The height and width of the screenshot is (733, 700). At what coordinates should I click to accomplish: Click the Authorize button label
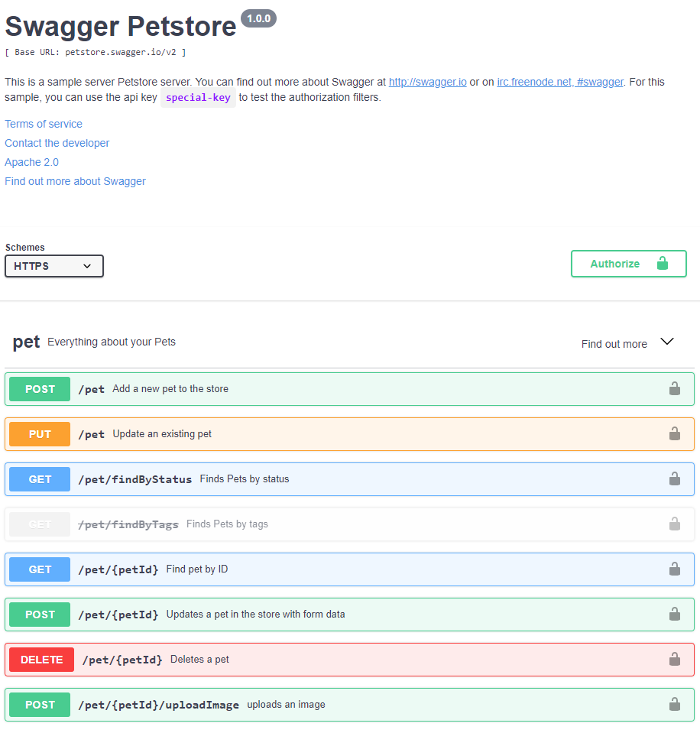click(x=614, y=264)
